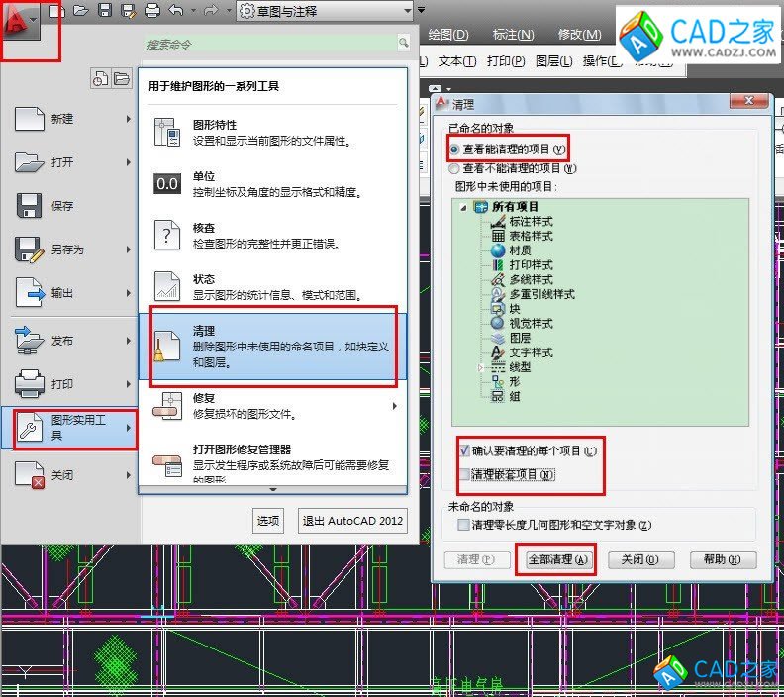Click the Save icon in quick access toolbar
The height and width of the screenshot is (697, 784).
(x=104, y=11)
